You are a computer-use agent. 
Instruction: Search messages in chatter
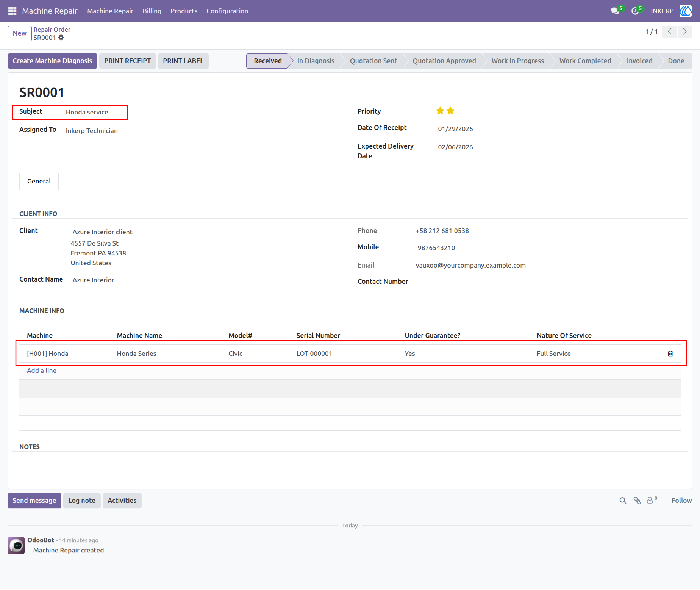[623, 501]
